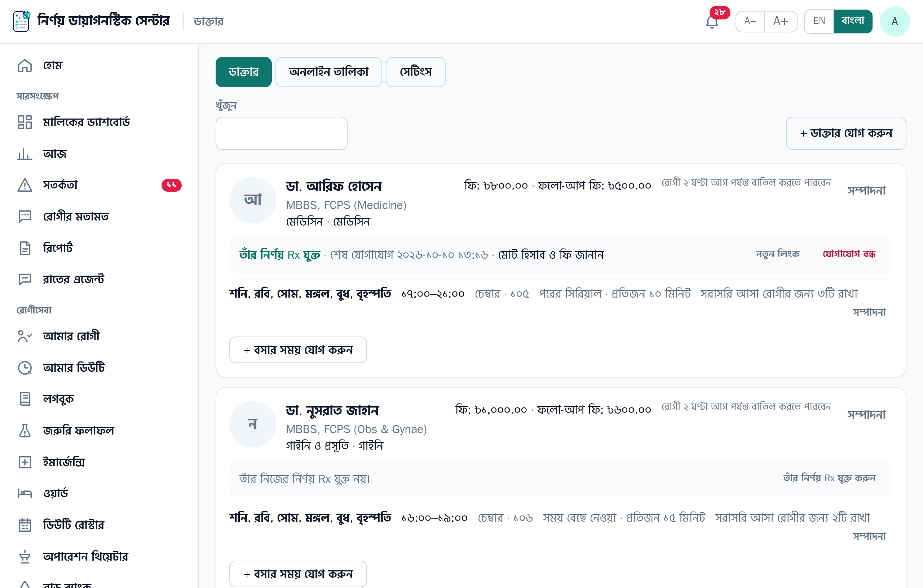Image resolution: width=923 pixels, height=588 pixels.
Task: Click আমার ডিউটি clock icon
Action: [25, 368]
